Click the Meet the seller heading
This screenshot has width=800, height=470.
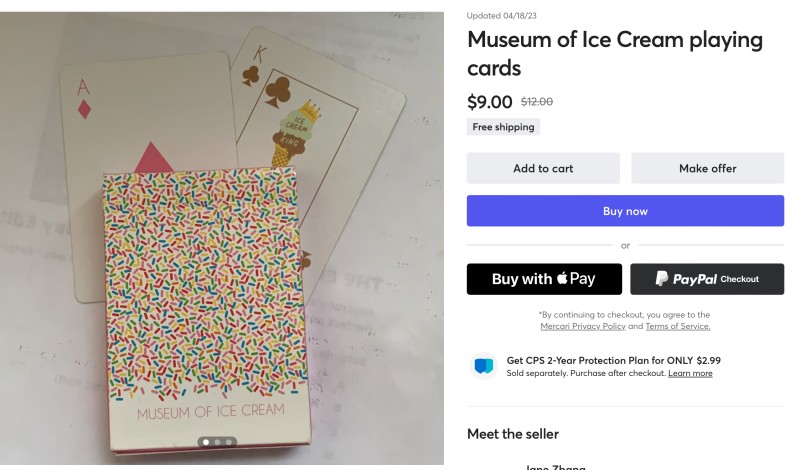[x=512, y=434]
